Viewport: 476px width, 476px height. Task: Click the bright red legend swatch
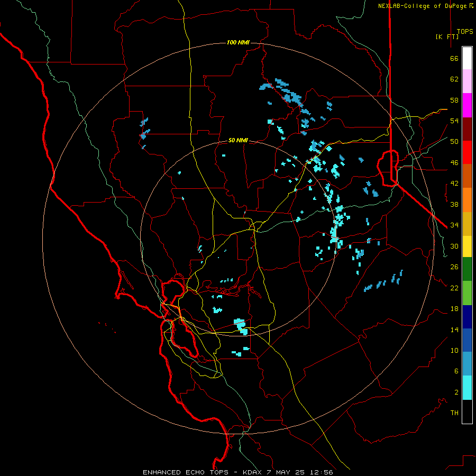tap(467, 152)
